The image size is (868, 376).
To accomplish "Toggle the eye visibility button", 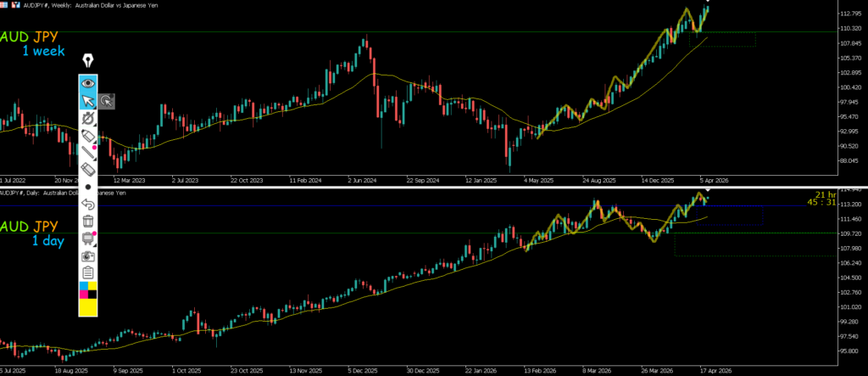I will [88, 83].
